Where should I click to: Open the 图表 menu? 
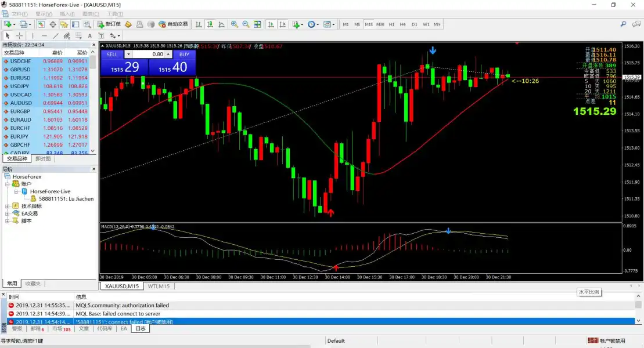coord(90,14)
